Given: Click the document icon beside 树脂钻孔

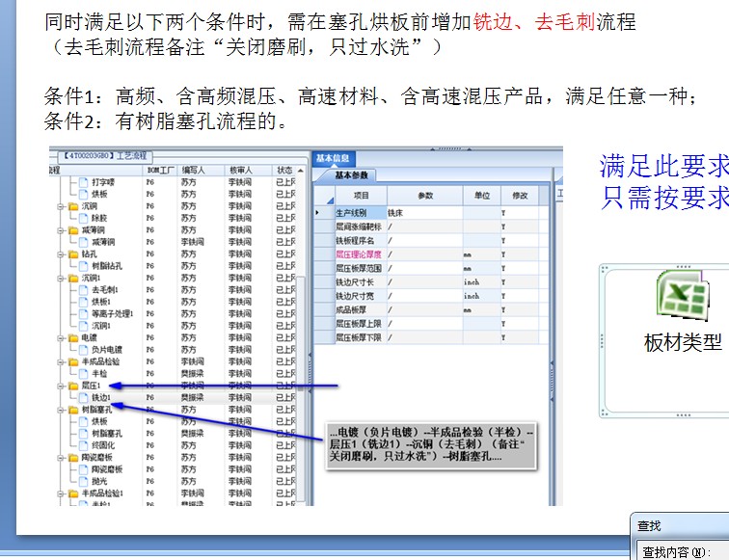Looking at the screenshot, I should pyautogui.click(x=83, y=266).
